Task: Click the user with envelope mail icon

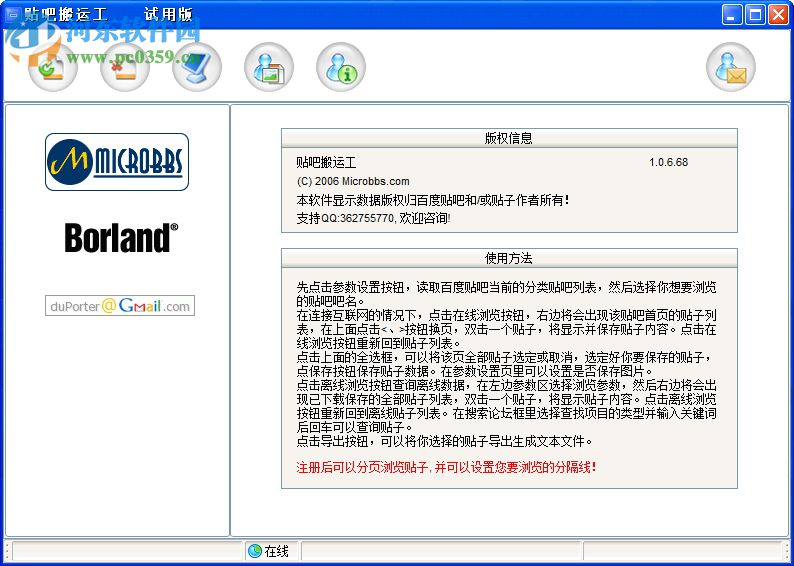Action: pyautogui.click(x=731, y=67)
